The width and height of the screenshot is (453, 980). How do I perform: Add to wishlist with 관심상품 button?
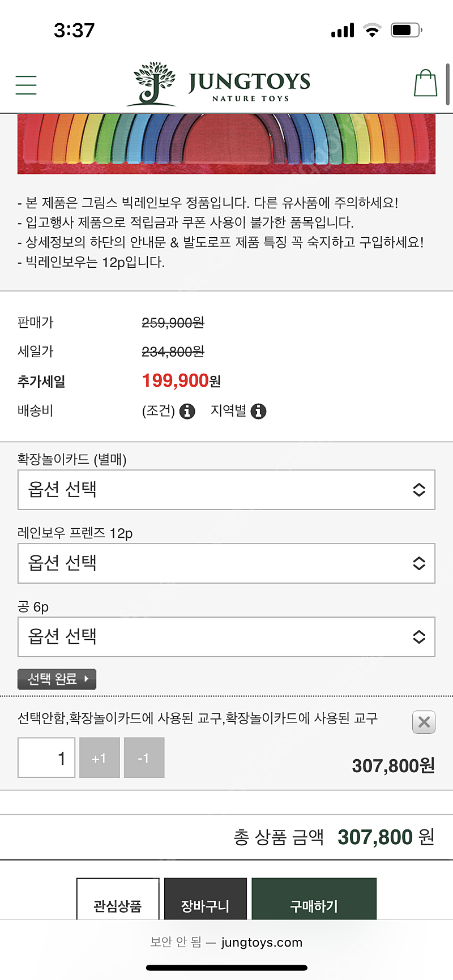click(x=118, y=899)
